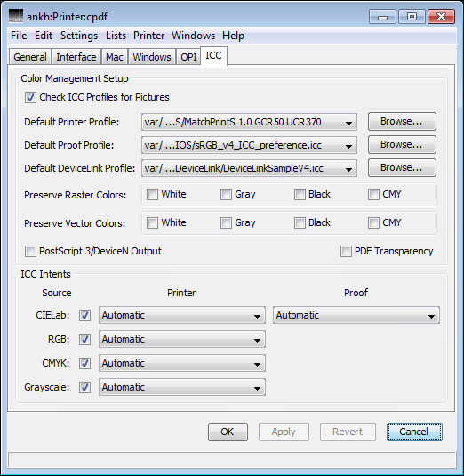
Task: Open CIELab Proof intent dropdown
Action: pyautogui.click(x=356, y=315)
